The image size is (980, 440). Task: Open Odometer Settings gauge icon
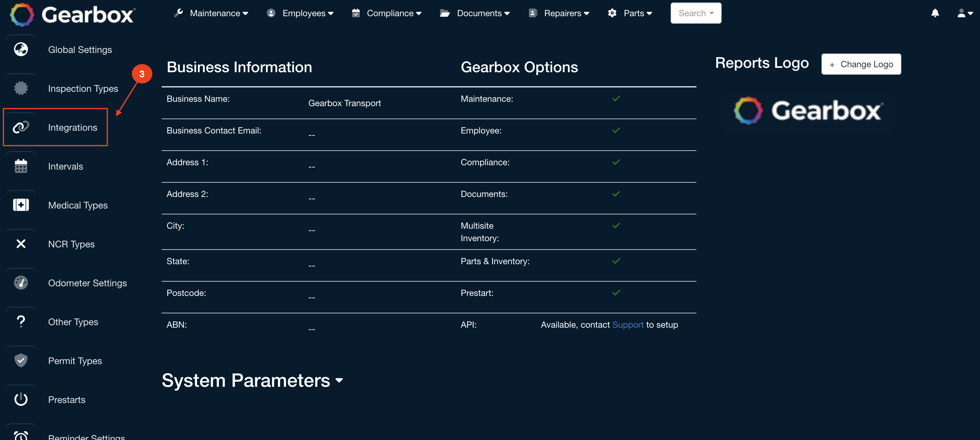point(21,283)
